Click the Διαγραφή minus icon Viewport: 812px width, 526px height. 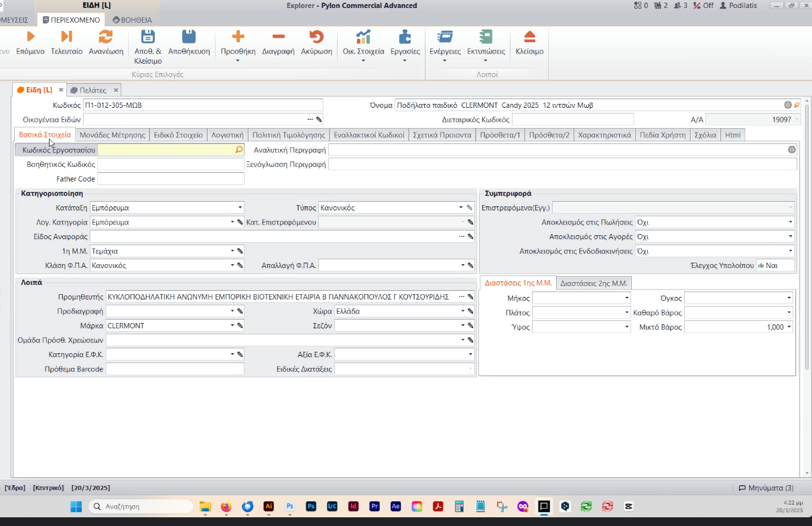[278, 37]
